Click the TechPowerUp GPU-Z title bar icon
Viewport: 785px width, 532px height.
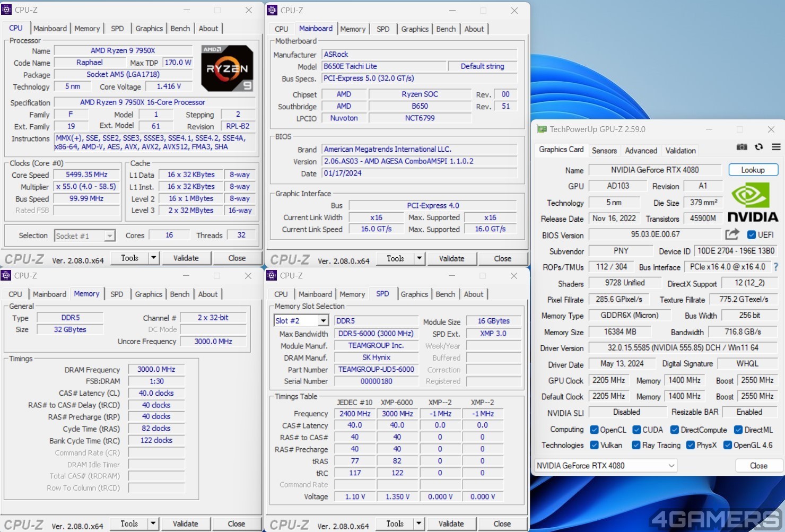tap(542, 129)
